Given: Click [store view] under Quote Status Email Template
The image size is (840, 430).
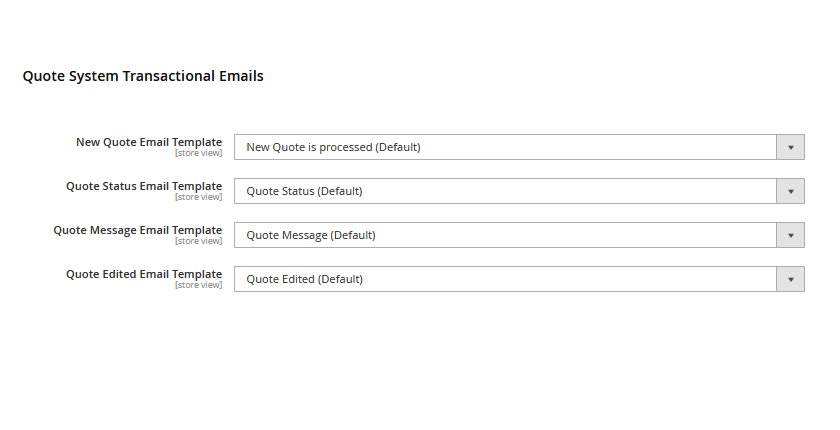Looking at the screenshot, I should (x=198, y=197).
